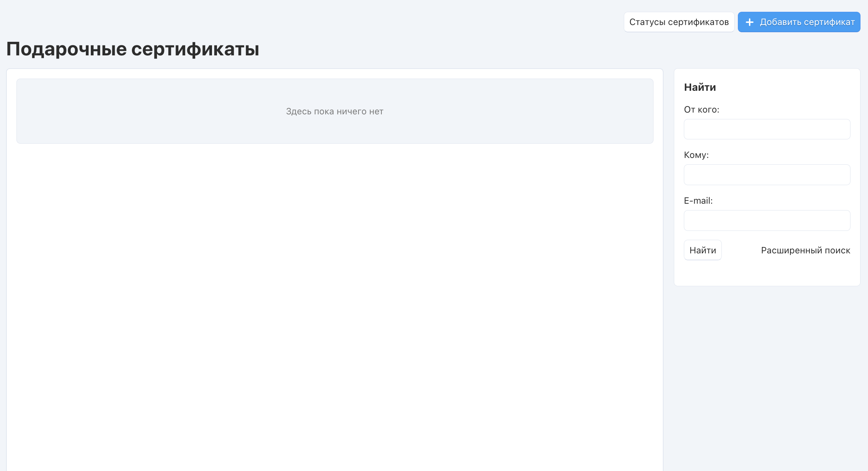This screenshot has height=471, width=868.
Task: Open Статусы сертификатов
Action: [x=679, y=22]
